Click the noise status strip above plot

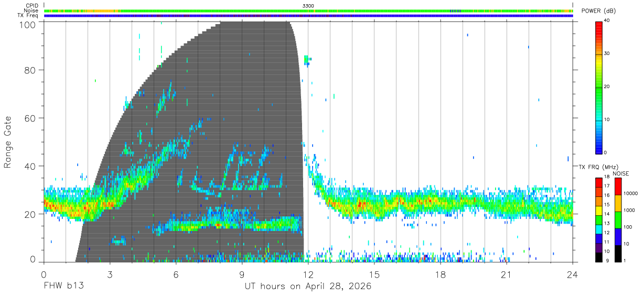(308, 10)
